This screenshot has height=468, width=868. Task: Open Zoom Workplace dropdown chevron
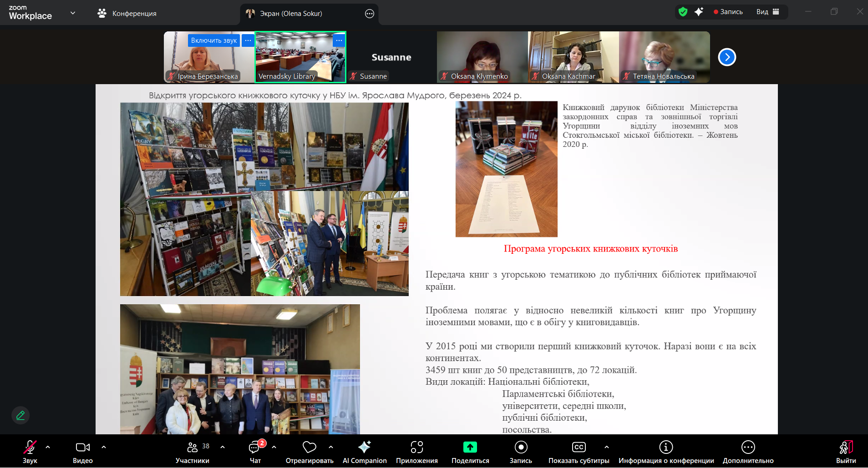[x=73, y=13]
